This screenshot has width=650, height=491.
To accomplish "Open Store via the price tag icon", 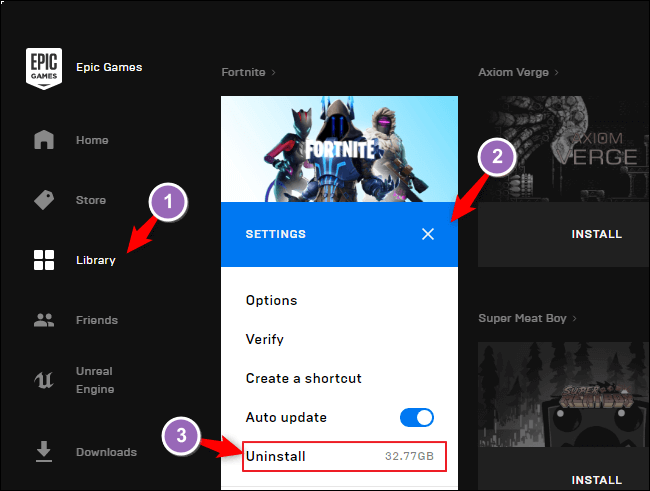I will [x=44, y=200].
